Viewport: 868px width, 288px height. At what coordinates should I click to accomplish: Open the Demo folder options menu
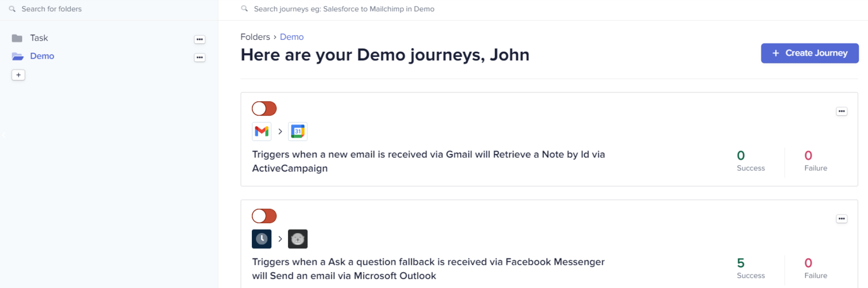(x=200, y=57)
